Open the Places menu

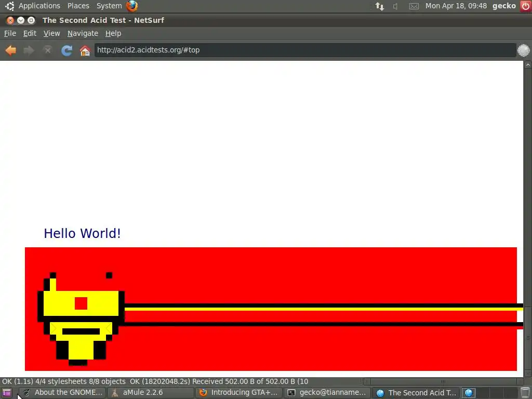[78, 6]
